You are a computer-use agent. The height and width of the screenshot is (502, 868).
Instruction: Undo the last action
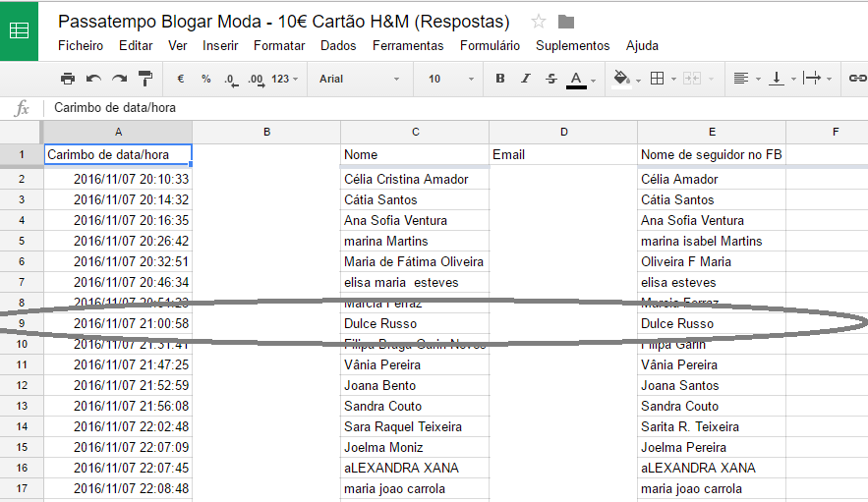[x=93, y=79]
